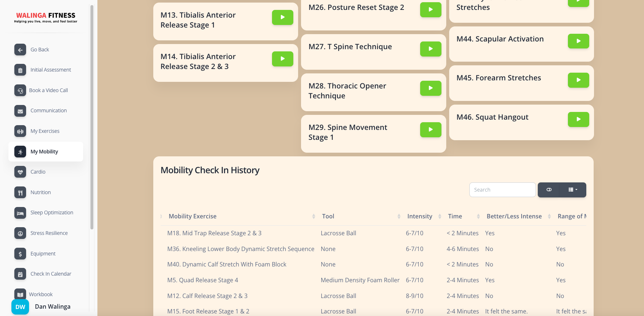Click the sidebar vertical scrollbar
Image resolution: width=644 pixels, height=316 pixels.
[92, 117]
